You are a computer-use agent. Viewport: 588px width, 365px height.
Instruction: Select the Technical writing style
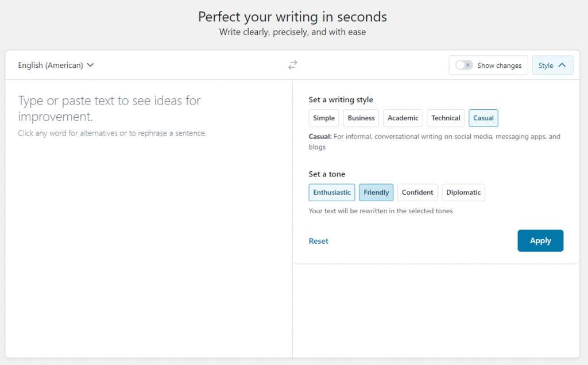click(x=446, y=118)
